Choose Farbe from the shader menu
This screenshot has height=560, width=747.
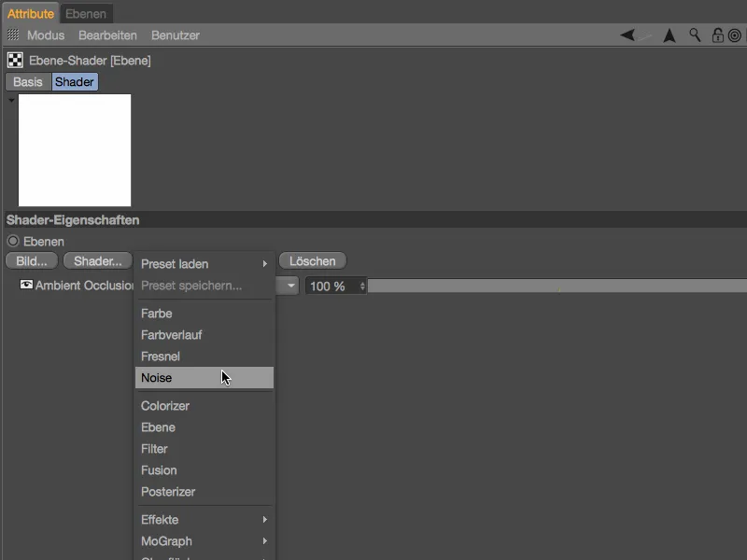(x=204, y=314)
